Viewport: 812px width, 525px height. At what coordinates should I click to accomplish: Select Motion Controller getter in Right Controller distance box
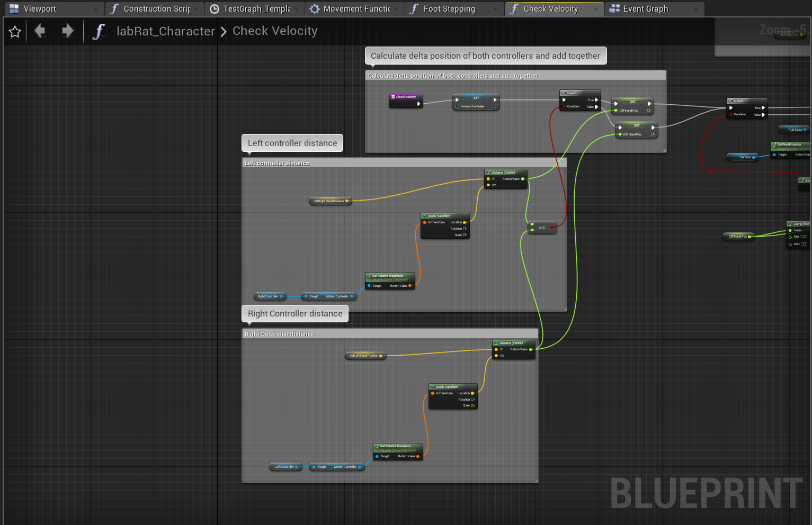tap(337, 467)
